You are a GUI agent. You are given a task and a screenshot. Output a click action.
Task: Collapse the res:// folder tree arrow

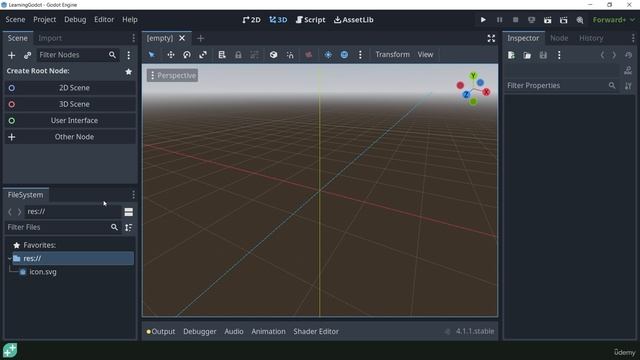point(9,258)
